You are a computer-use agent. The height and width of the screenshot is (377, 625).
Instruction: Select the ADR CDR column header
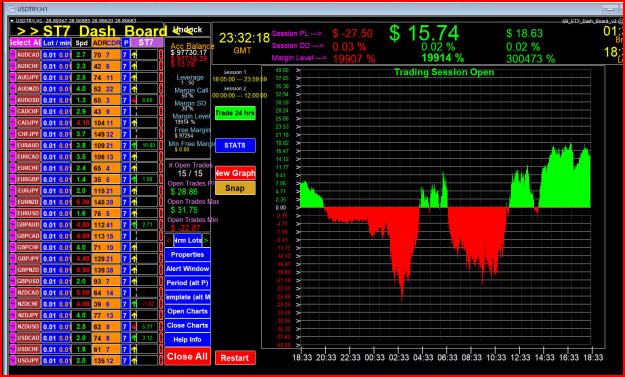coord(106,43)
